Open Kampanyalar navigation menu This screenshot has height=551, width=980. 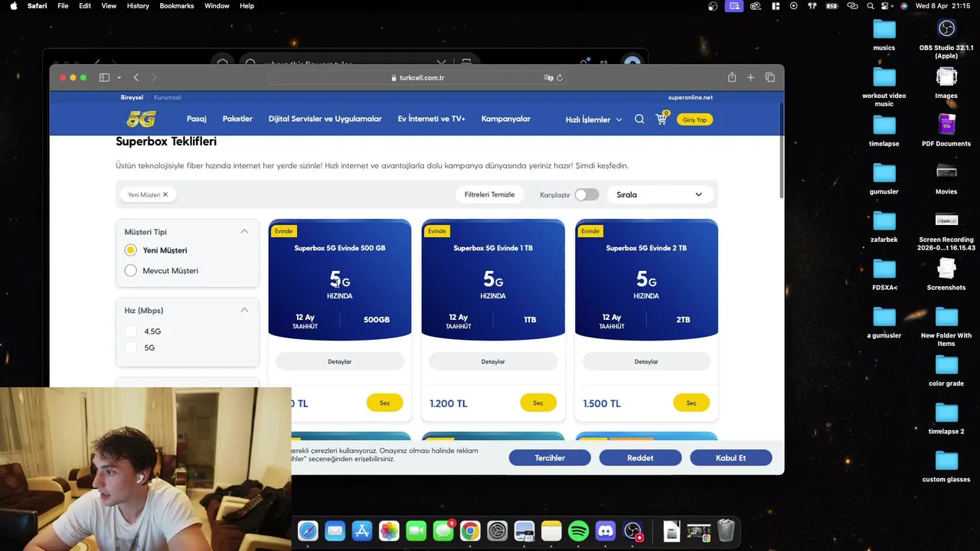click(x=505, y=119)
